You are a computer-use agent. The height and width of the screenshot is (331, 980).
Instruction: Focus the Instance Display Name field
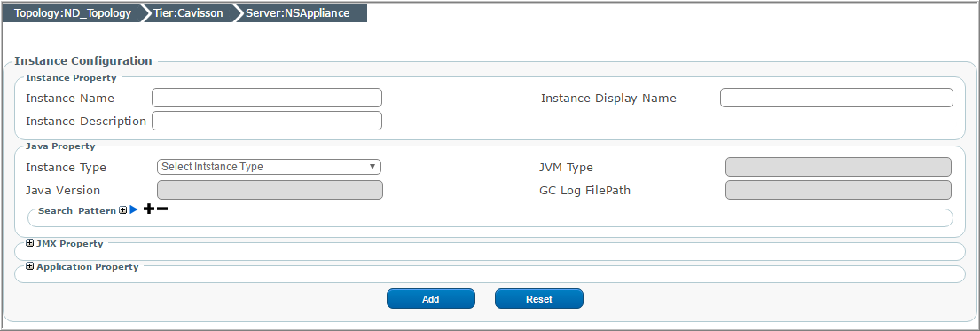pos(837,98)
